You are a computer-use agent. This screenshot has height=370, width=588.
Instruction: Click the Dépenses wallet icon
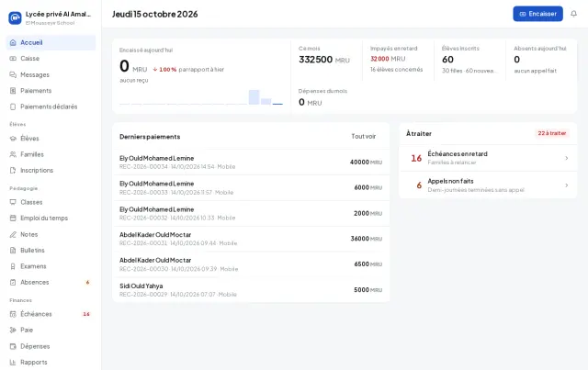point(13,346)
